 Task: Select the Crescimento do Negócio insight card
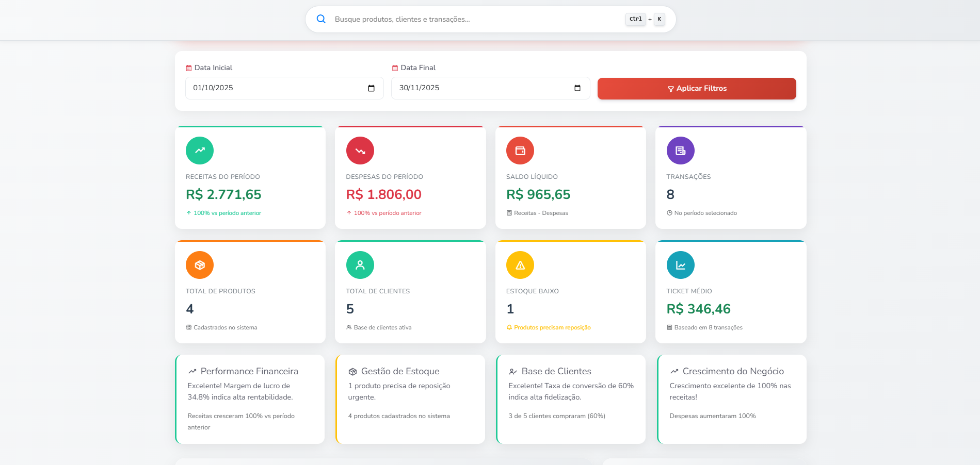coord(732,399)
